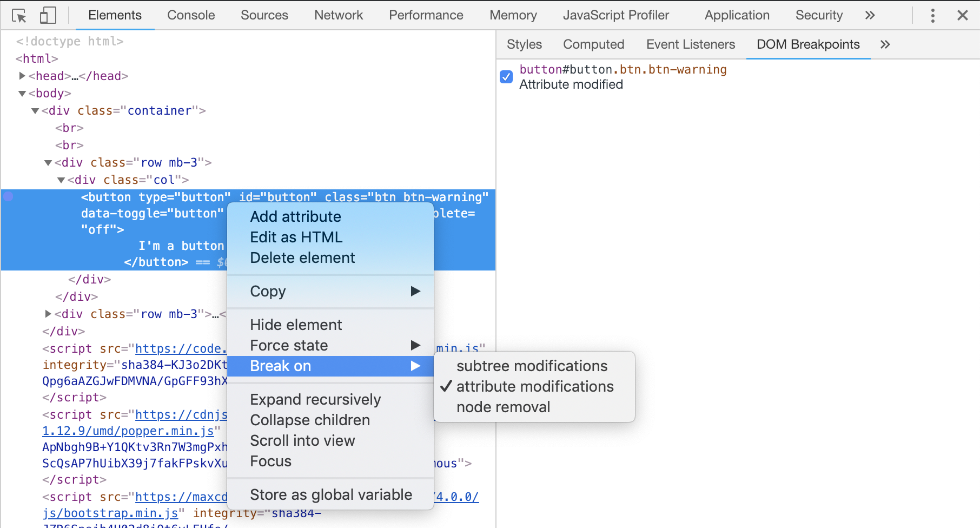The width and height of the screenshot is (980, 528).
Task: Open DevTools three-dot customize menu
Action: (932, 15)
